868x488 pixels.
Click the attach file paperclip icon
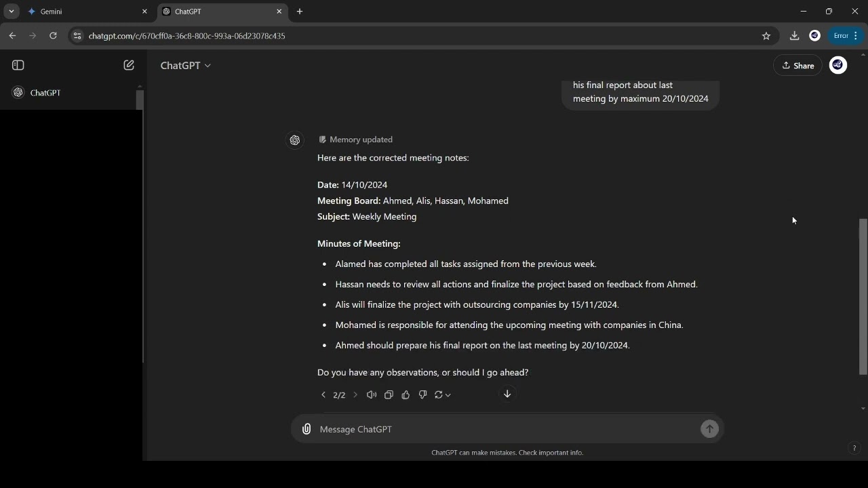click(x=307, y=429)
